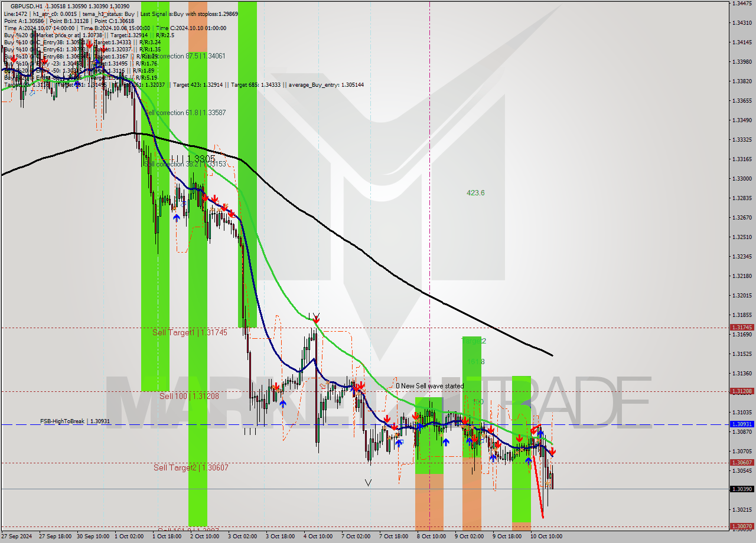Click the 1.34475 price axis value
Viewport: 756px width, 543px height.
[742, 3]
